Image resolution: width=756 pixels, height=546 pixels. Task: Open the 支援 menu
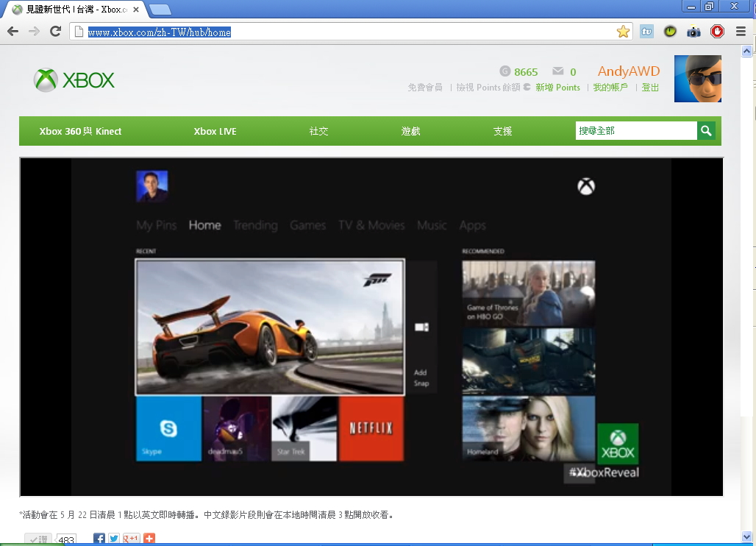point(502,131)
